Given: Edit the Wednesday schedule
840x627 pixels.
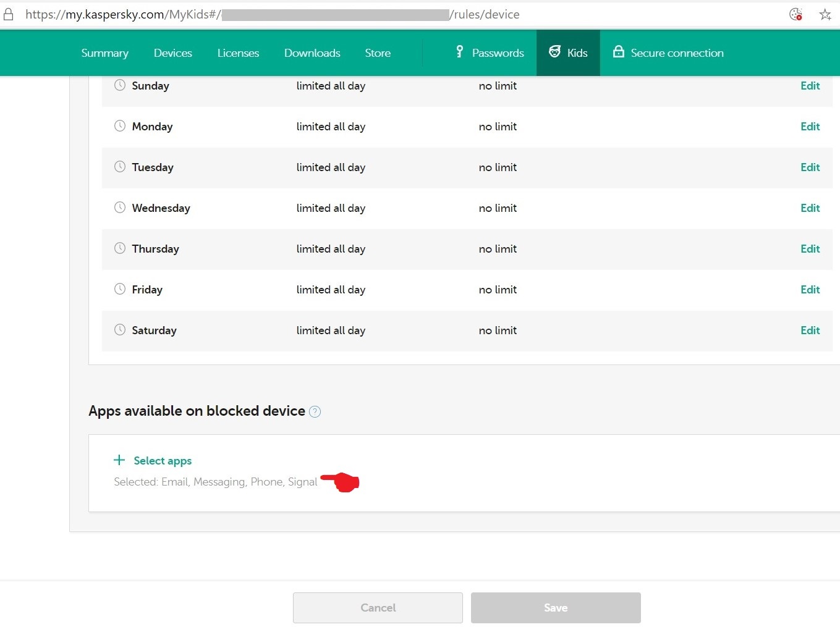Looking at the screenshot, I should coord(810,208).
